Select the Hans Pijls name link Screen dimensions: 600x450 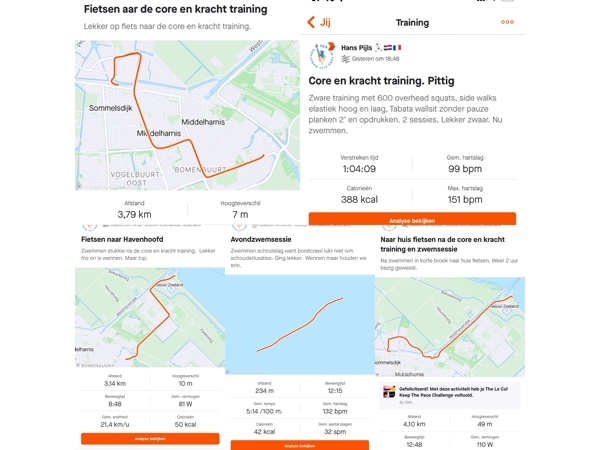point(356,48)
